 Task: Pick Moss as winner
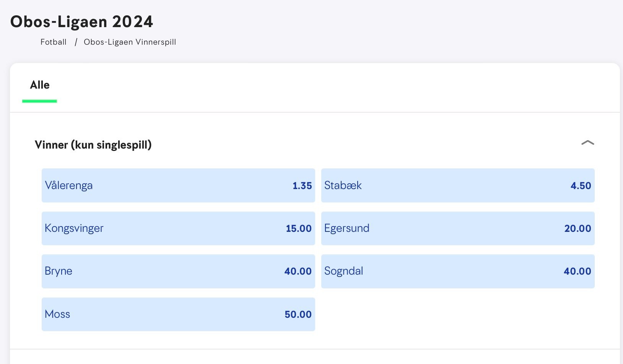[x=178, y=314]
